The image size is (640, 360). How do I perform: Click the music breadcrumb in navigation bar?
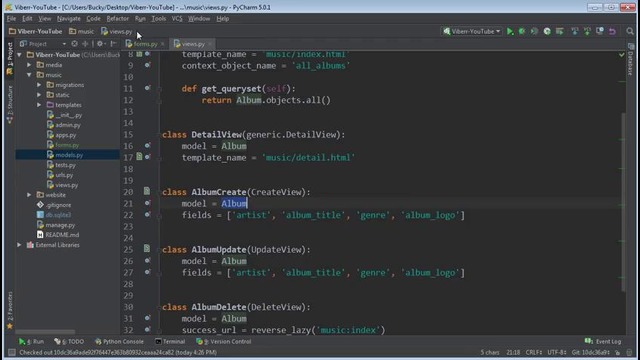(81, 31)
